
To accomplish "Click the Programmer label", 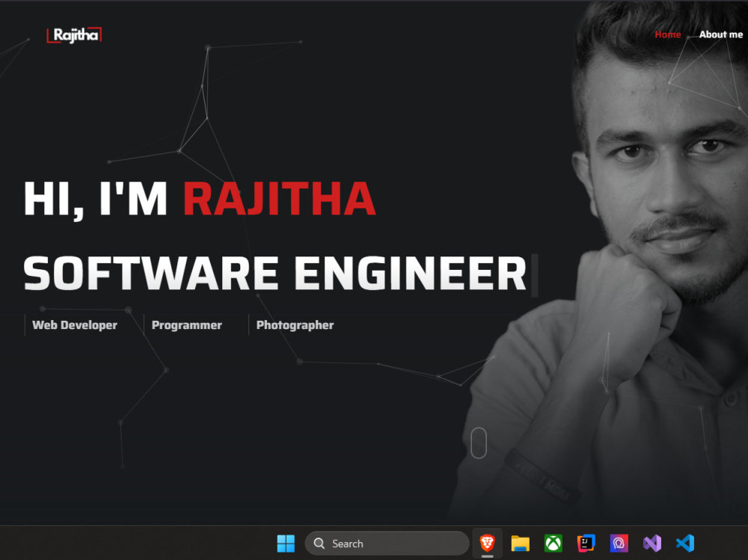I will pos(186,324).
